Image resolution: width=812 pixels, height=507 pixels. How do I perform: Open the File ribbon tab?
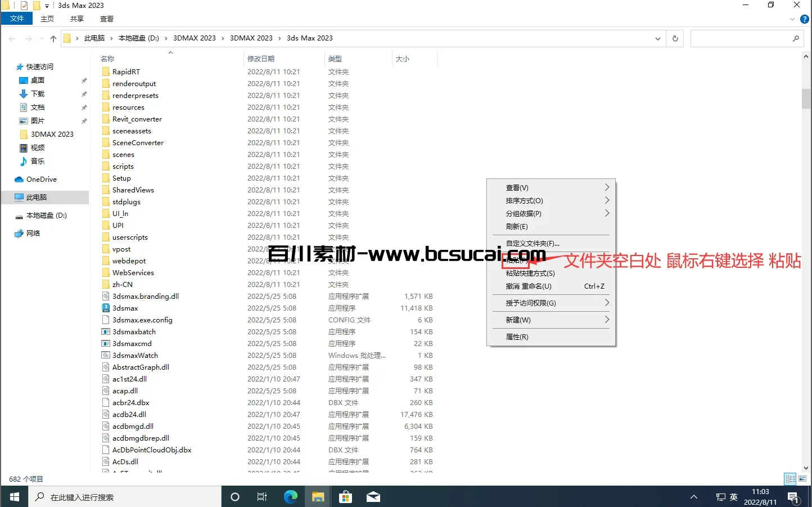click(17, 19)
